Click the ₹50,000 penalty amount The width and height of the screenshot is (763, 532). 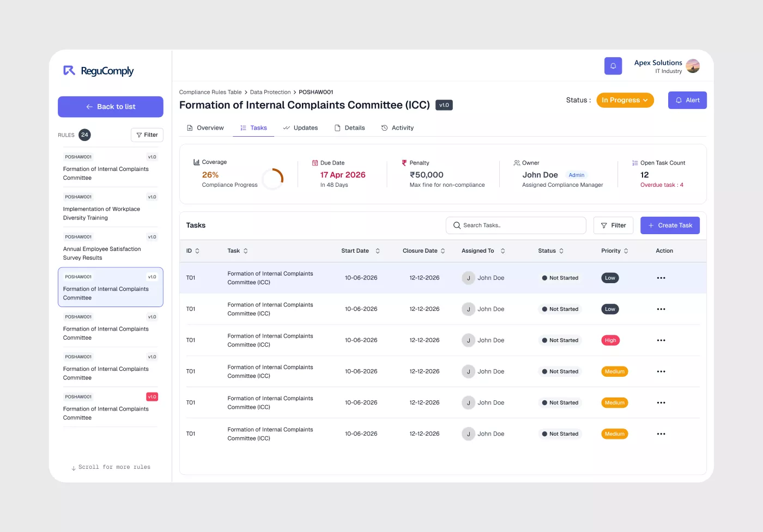pos(427,175)
